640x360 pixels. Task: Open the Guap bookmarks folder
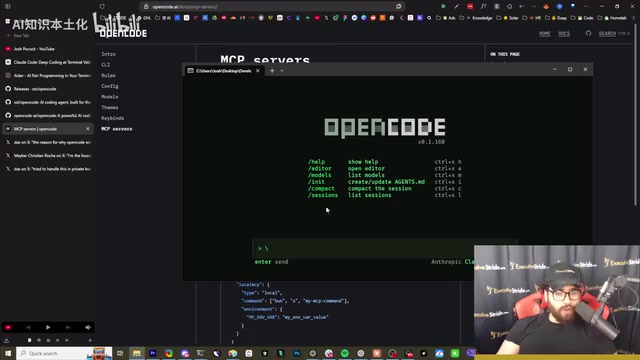556,18
